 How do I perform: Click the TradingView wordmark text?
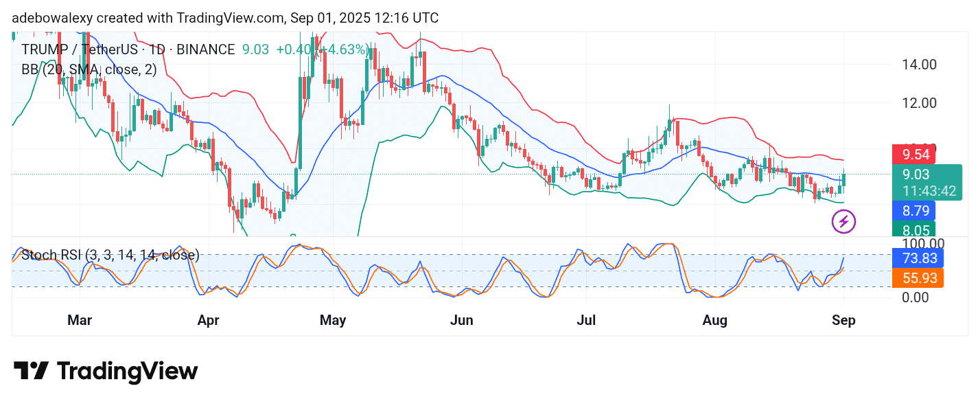[127, 371]
